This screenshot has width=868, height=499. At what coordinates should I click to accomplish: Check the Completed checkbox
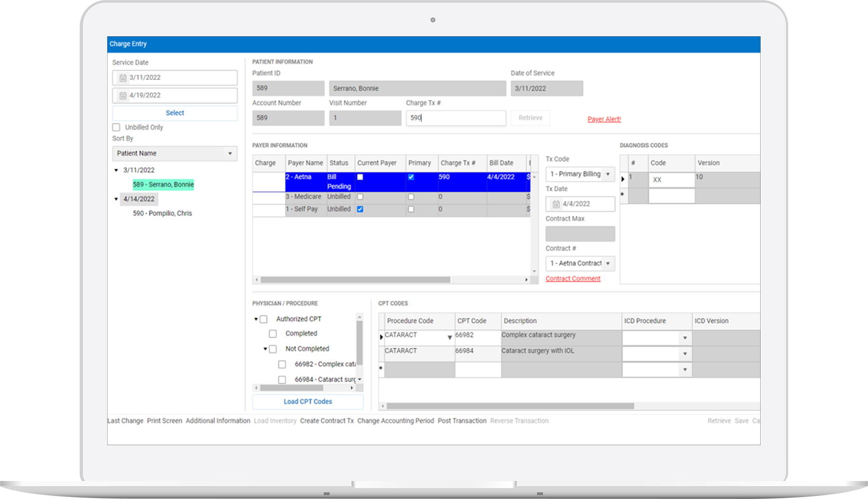point(273,334)
